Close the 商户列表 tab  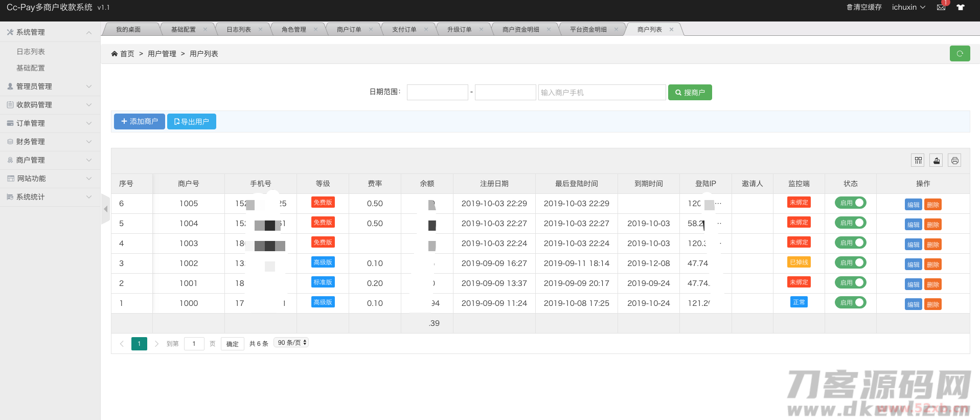pos(671,30)
